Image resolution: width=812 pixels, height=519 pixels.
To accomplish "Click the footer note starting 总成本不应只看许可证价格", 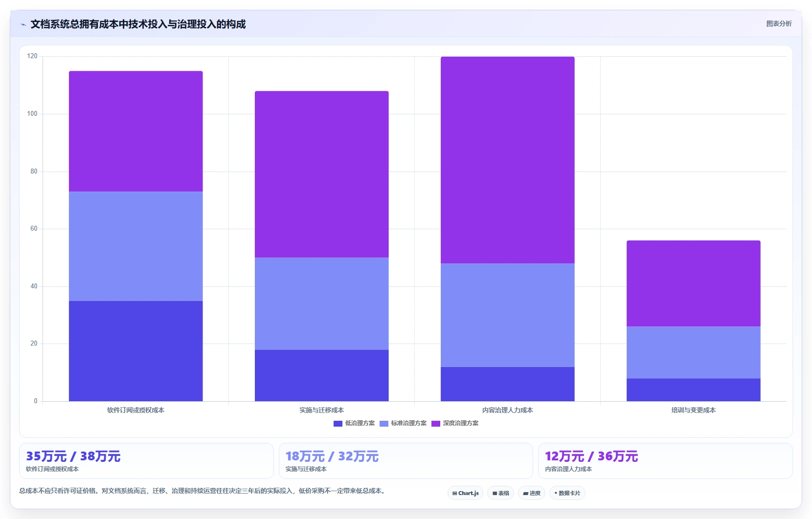I will pos(203,491).
